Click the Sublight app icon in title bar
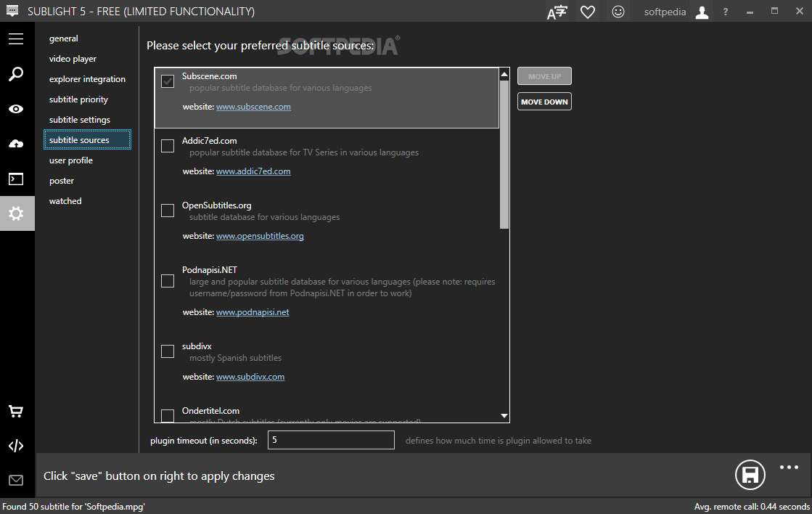812x514 pixels. point(12,10)
